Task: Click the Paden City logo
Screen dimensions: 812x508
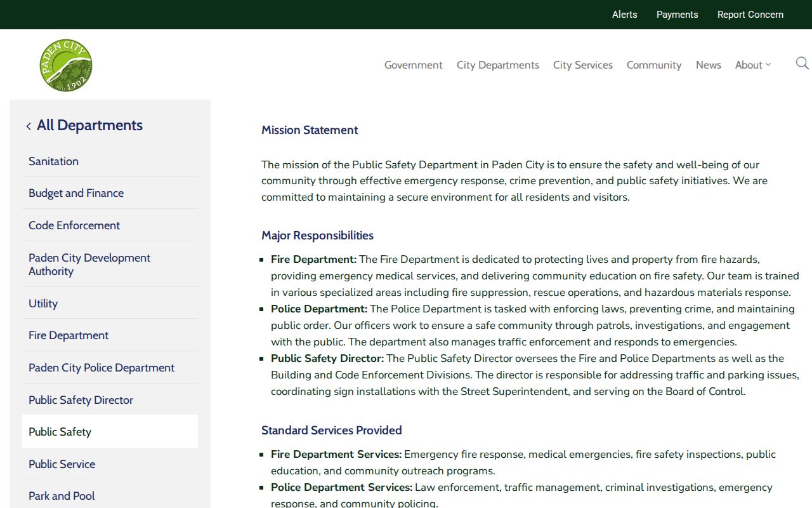Action: 65,65
